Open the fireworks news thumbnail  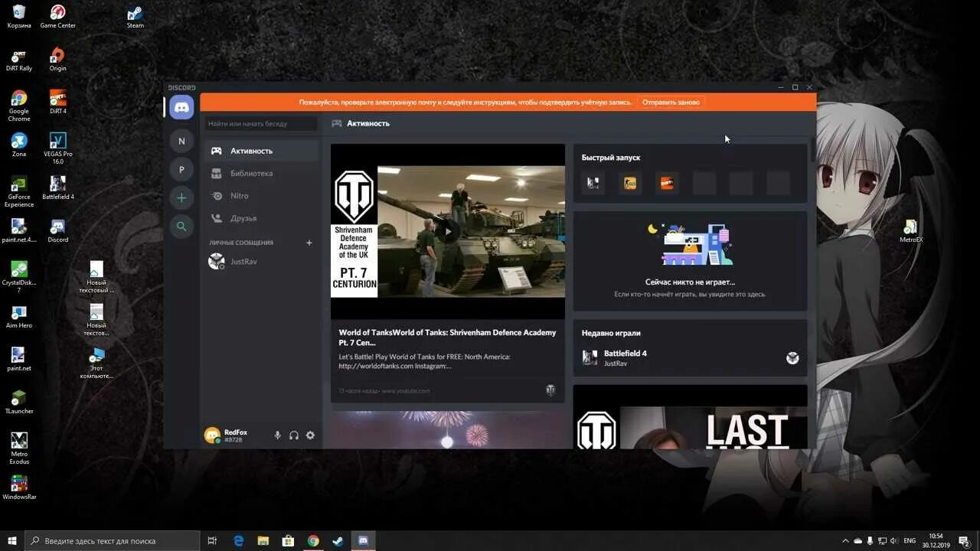(448, 430)
